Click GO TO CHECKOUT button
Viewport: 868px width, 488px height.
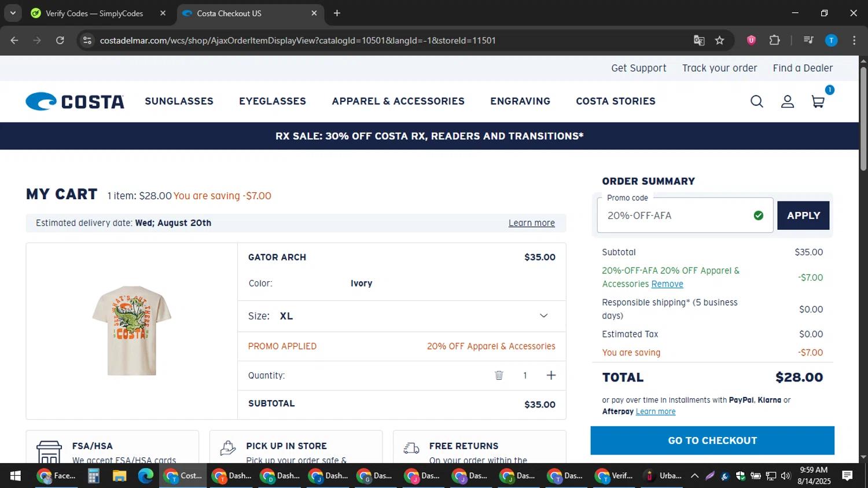pyautogui.click(x=712, y=441)
